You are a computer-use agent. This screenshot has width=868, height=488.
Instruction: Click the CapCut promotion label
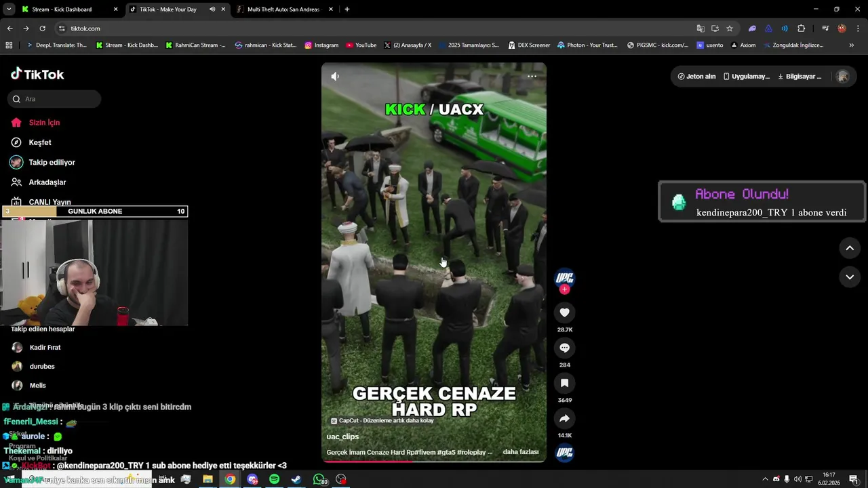382,421
